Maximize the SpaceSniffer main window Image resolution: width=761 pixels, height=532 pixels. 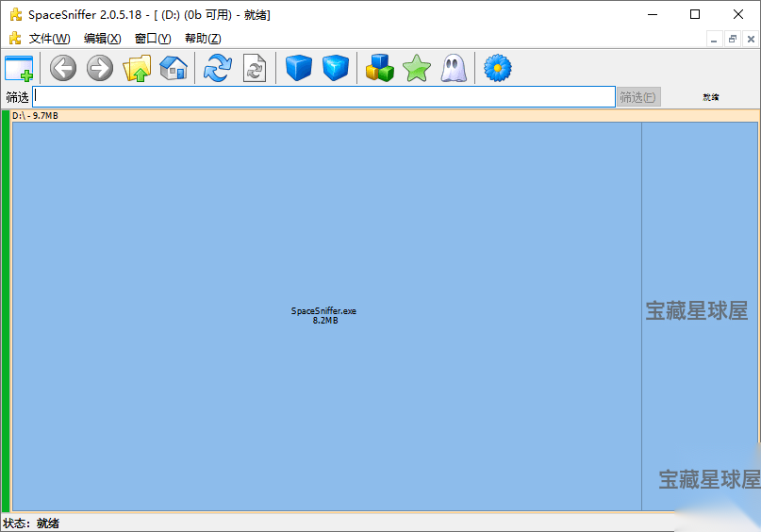click(x=695, y=14)
